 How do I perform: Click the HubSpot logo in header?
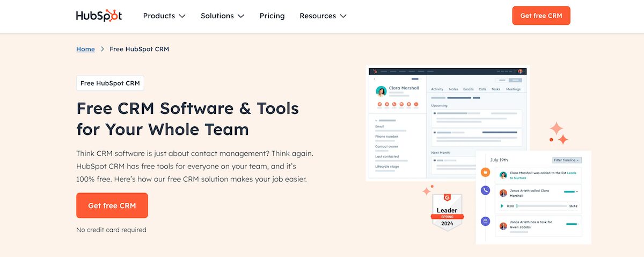[x=99, y=16]
